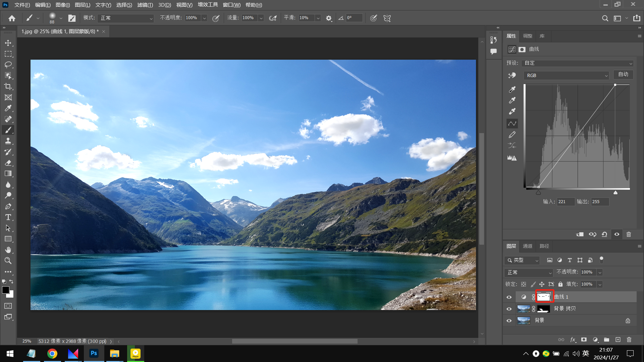Click the 自动 auto button
Image resolution: width=644 pixels, height=362 pixels.
coord(623,74)
